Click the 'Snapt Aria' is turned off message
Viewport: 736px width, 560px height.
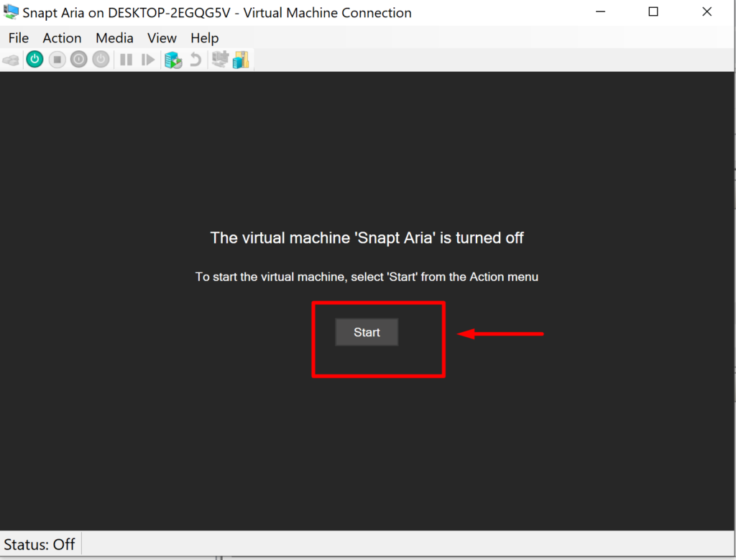click(367, 238)
